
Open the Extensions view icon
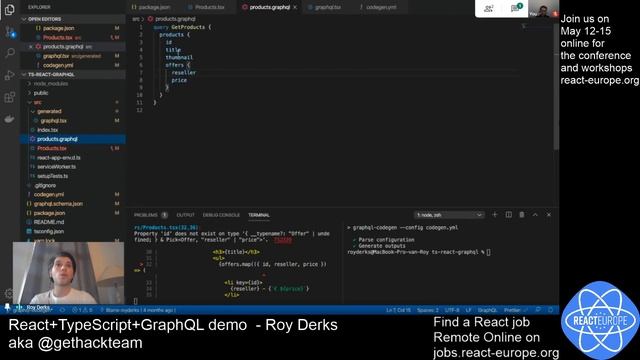pyautogui.click(x=9, y=97)
